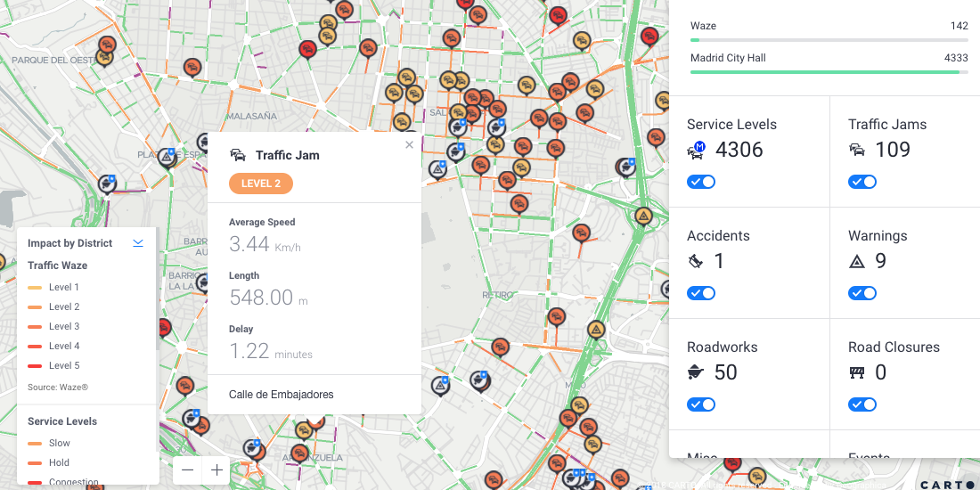Screen dimensions: 980x490
Task: Click the LEVEL 2 badge
Action: point(261,184)
